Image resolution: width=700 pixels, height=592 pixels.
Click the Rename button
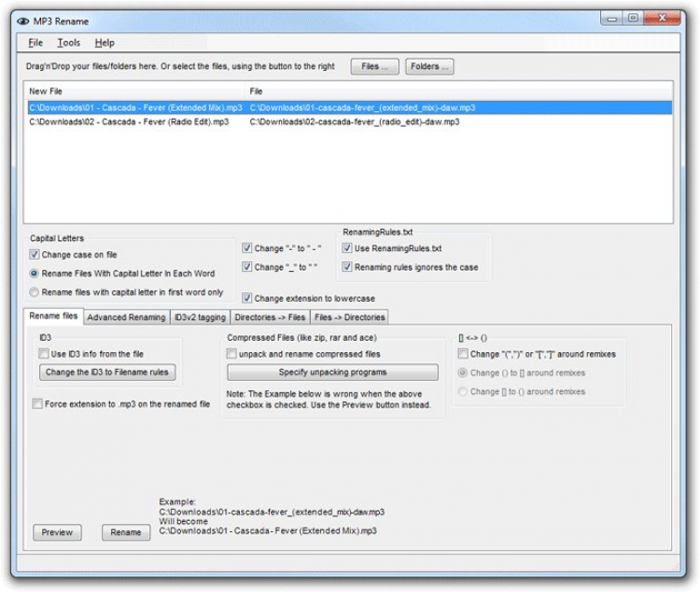126,532
